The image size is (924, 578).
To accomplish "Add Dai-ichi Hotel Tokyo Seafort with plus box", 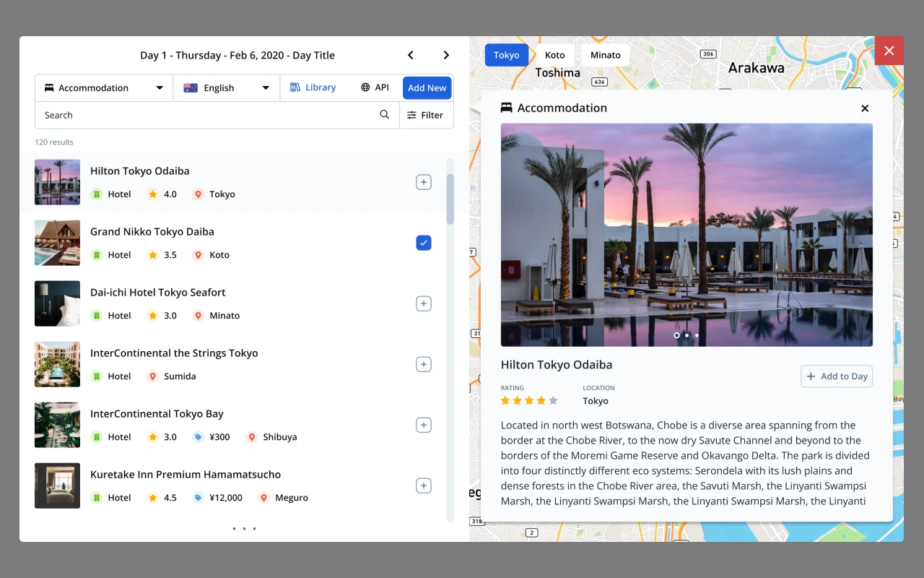I will [424, 303].
